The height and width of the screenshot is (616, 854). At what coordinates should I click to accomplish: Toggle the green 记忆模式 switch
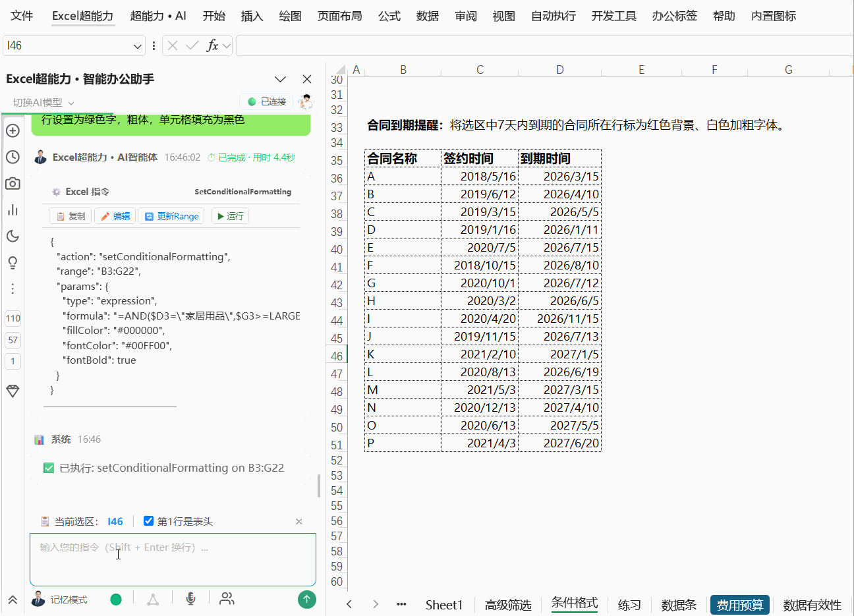[116, 599]
